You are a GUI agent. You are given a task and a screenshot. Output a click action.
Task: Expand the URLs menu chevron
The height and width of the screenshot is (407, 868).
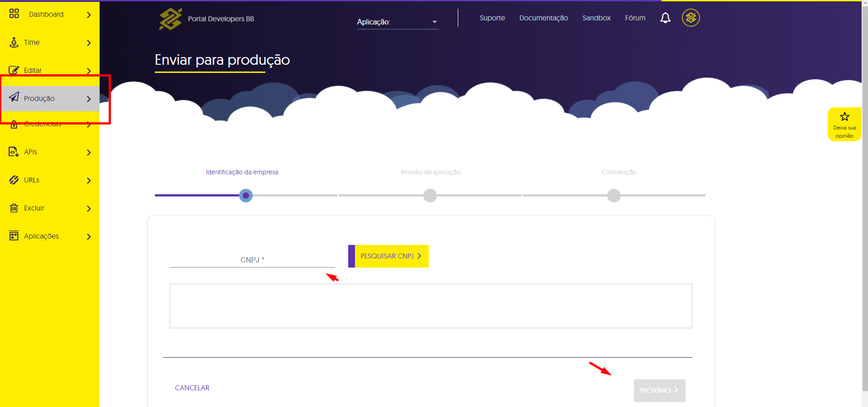89,181
